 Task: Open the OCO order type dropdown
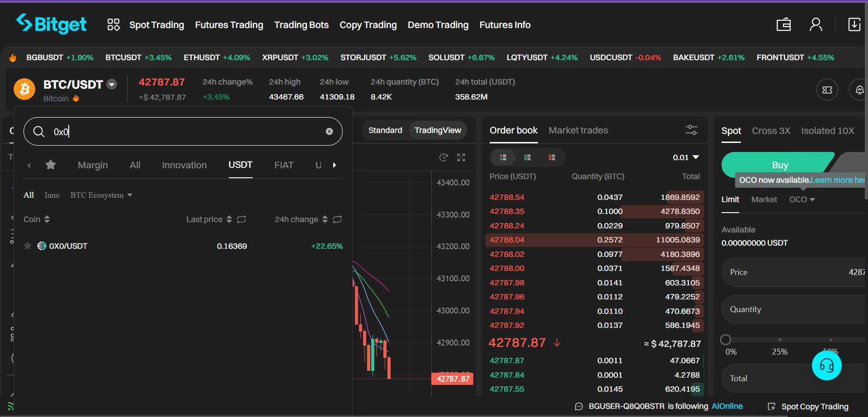click(802, 199)
